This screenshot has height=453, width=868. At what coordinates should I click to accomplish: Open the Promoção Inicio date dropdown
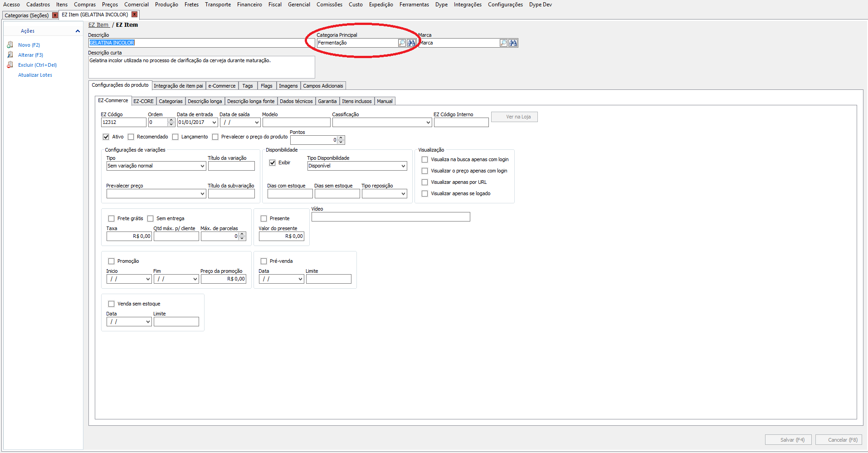[148, 279]
